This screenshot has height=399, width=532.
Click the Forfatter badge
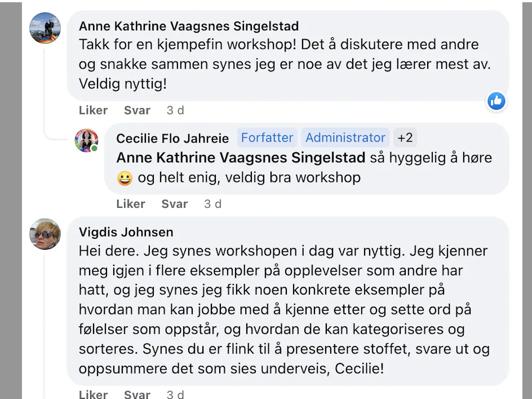[x=267, y=138]
